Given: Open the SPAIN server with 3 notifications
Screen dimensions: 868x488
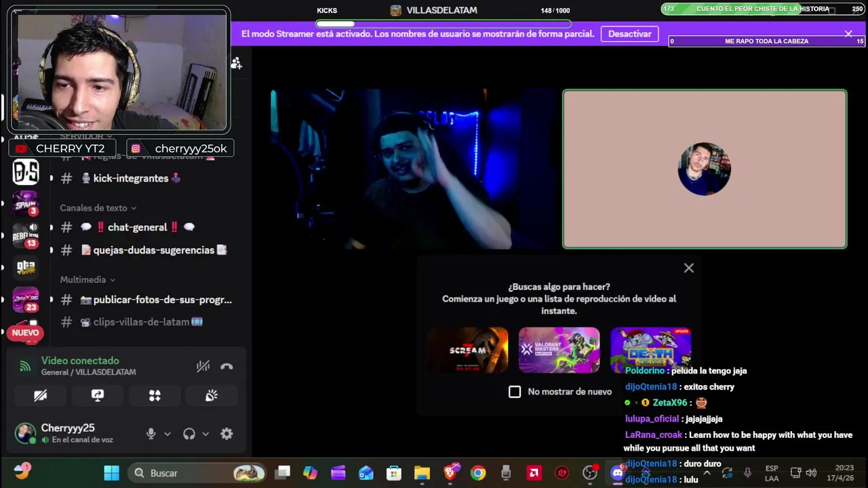Looking at the screenshot, I should click(26, 203).
